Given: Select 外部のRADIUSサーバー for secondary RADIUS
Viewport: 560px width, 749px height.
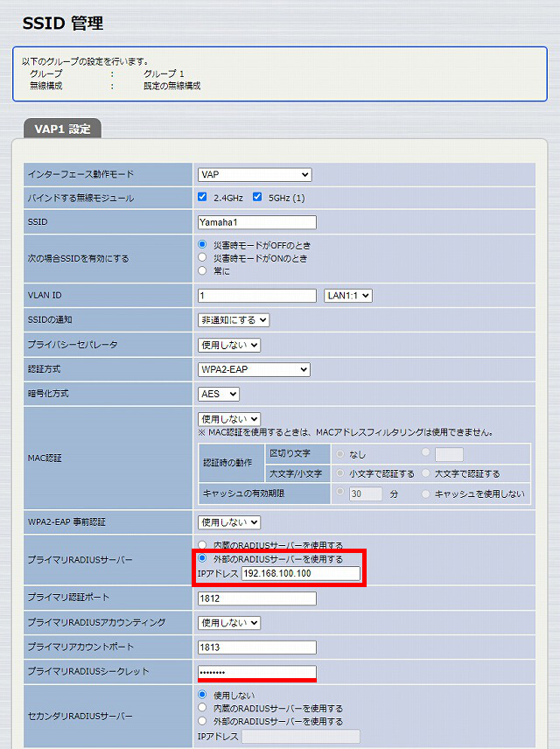Looking at the screenshot, I should (x=202, y=720).
